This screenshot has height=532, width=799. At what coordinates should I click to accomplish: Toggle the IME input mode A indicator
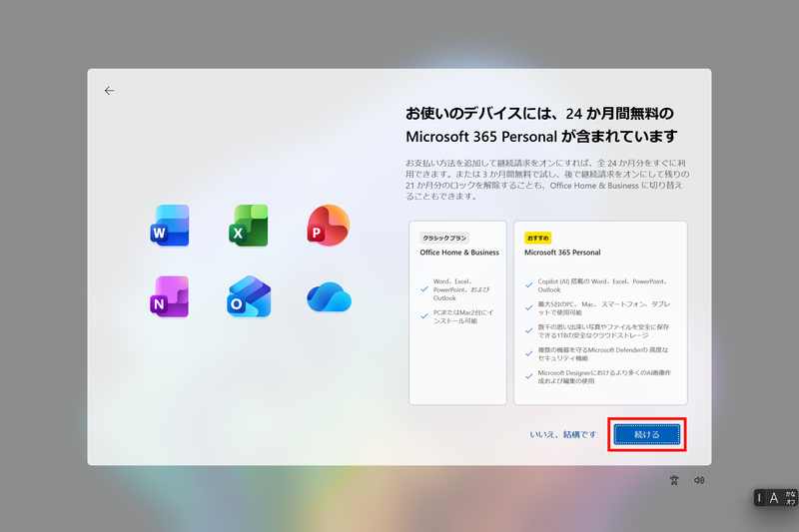(x=774, y=498)
